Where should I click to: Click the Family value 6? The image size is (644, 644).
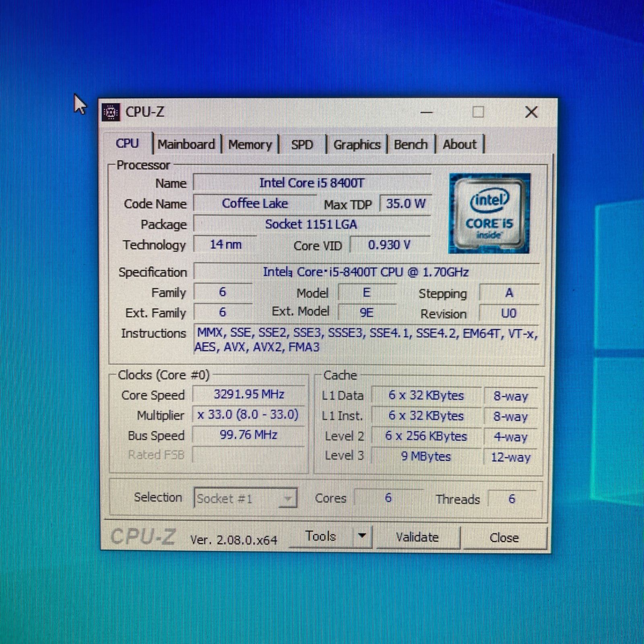(x=223, y=292)
